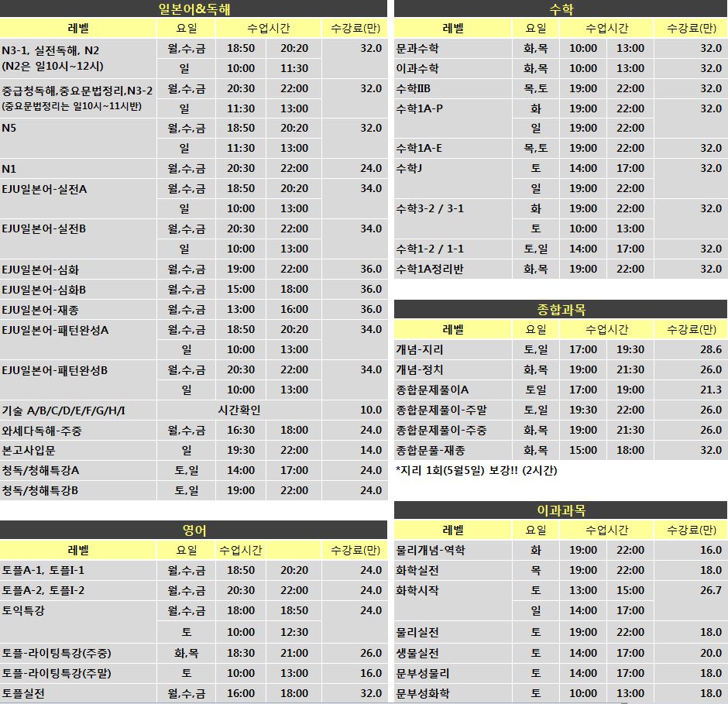Click the 수학1A-E cell
This screenshot has width=728, height=704.
[453, 148]
